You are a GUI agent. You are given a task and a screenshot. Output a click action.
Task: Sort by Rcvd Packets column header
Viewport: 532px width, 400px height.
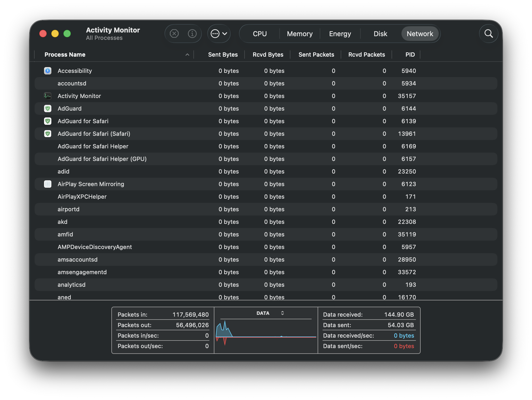366,55
